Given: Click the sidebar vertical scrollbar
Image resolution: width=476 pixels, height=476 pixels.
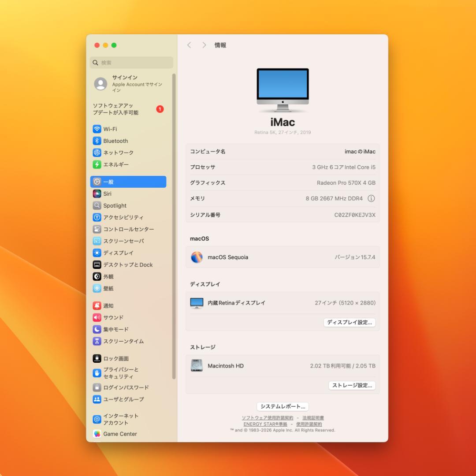Looking at the screenshot, I should click(174, 226).
